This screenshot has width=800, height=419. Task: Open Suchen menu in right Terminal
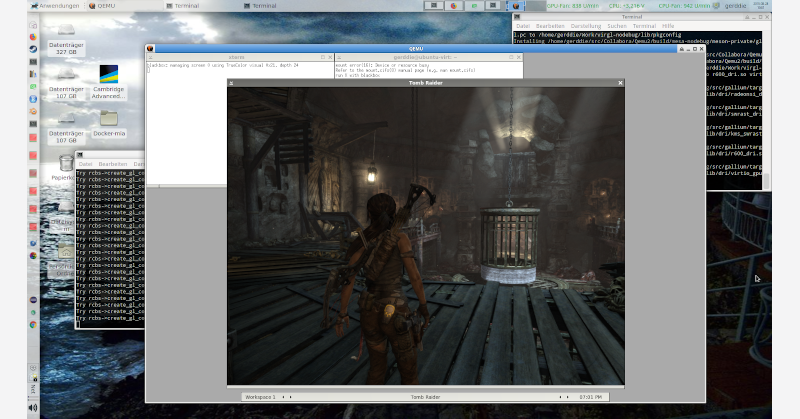(617, 26)
